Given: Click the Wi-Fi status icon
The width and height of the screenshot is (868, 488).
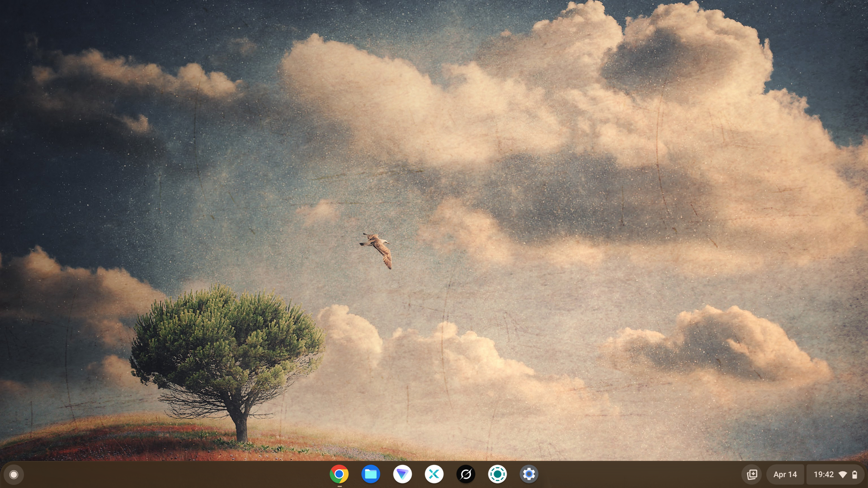Looking at the screenshot, I should tap(843, 474).
